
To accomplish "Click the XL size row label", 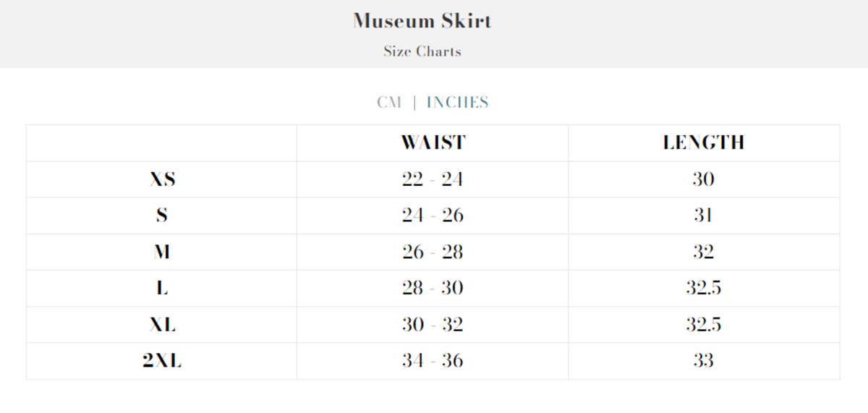I will point(162,325).
